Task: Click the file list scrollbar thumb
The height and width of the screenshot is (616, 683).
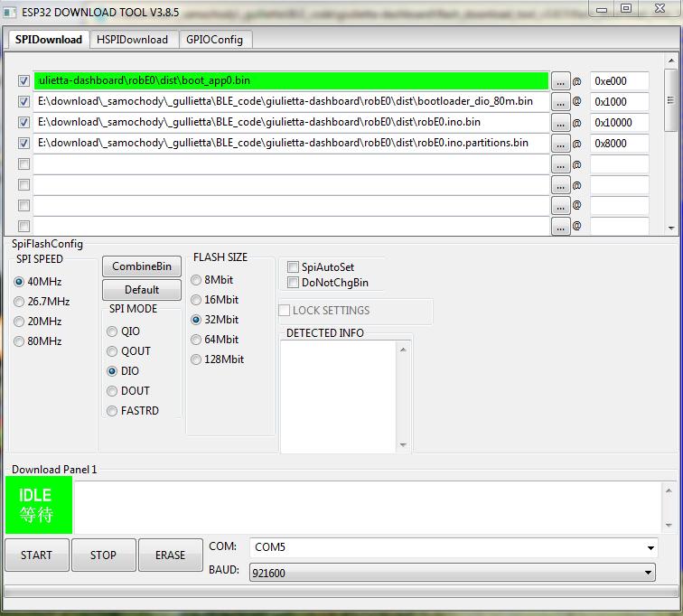Action: (670, 100)
